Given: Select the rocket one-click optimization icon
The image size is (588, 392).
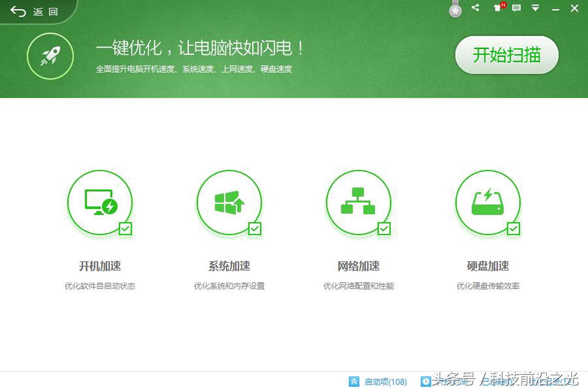Looking at the screenshot, I should 50,56.
